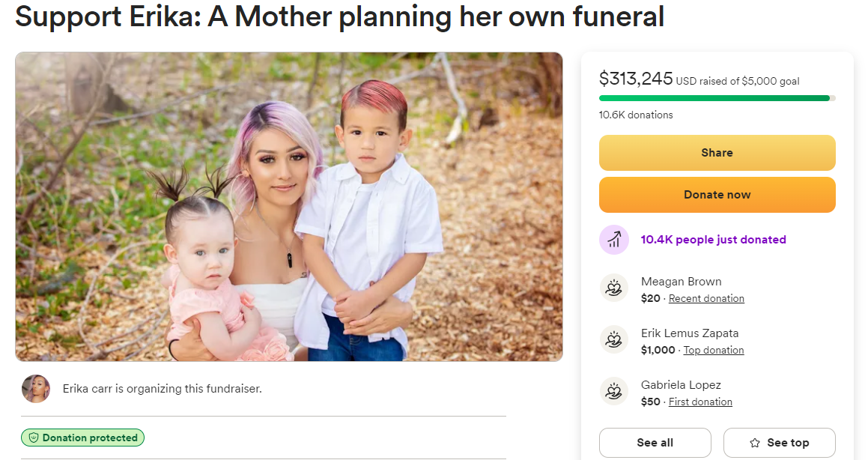Open the See all donations list
Viewport: 868px width, 460px height.
tap(655, 443)
